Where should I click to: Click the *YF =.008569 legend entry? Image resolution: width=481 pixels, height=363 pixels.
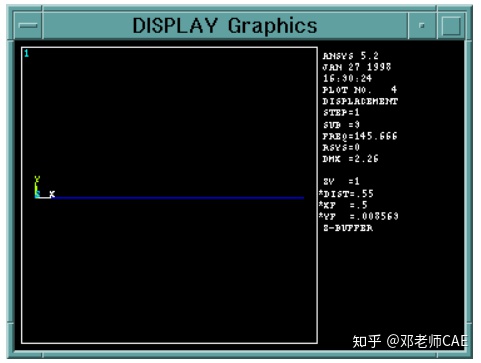tap(358, 216)
